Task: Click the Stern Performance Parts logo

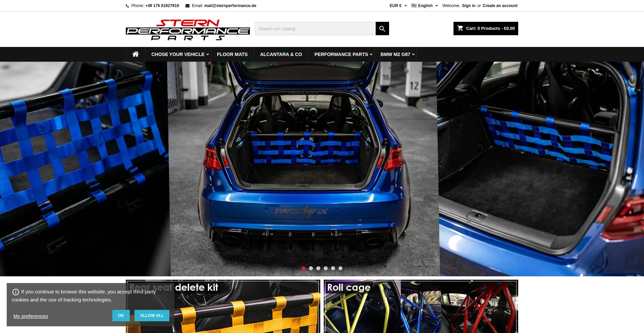Action: pyautogui.click(x=187, y=30)
